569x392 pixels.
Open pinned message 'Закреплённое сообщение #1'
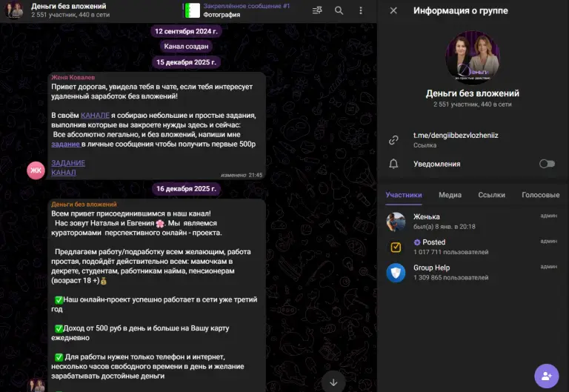tap(246, 6)
